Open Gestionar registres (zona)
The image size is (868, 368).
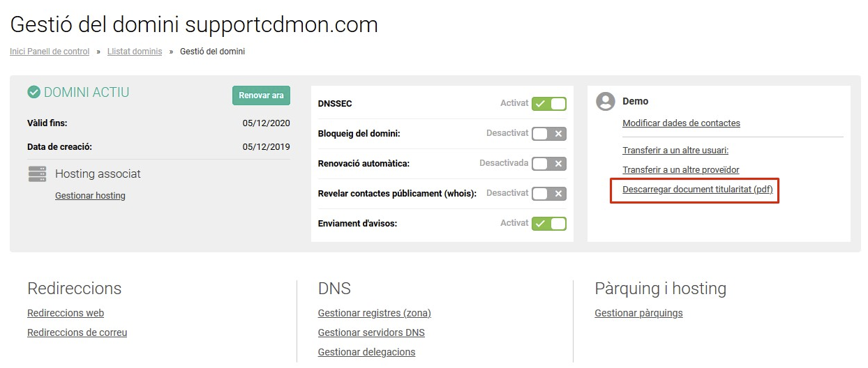[375, 314]
